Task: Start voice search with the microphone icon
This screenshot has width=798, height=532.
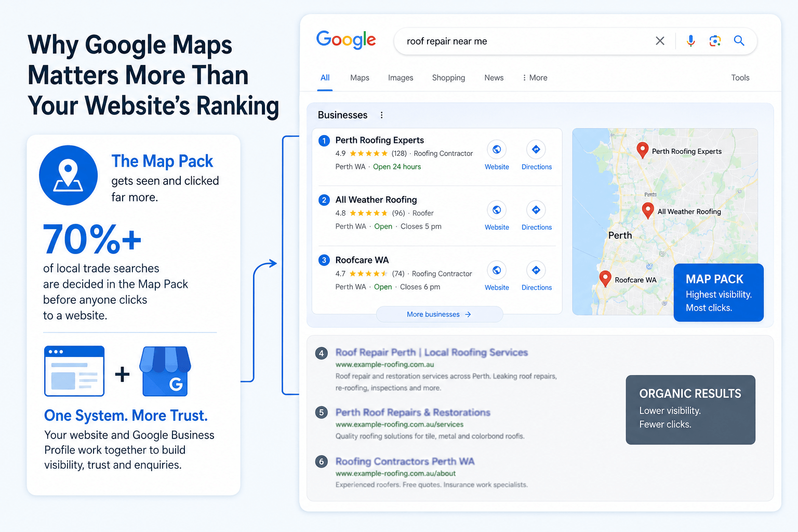Action: (690, 41)
